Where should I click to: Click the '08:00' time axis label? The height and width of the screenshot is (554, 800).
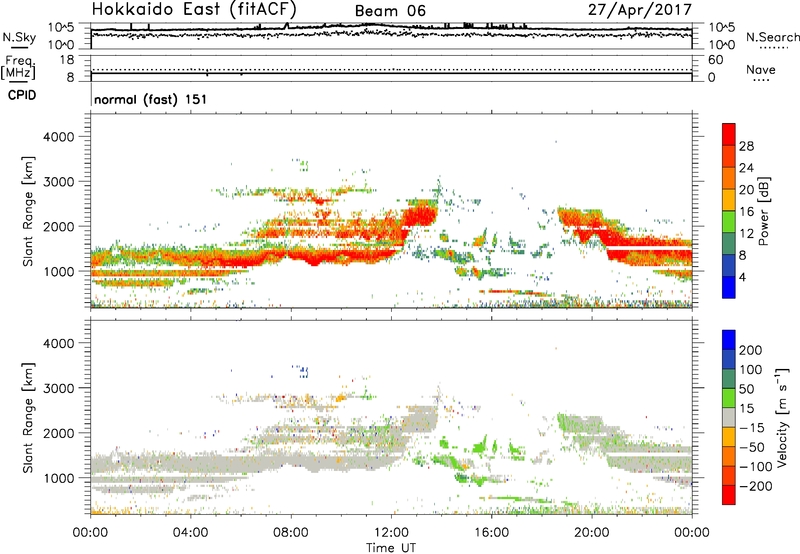pyautogui.click(x=291, y=533)
